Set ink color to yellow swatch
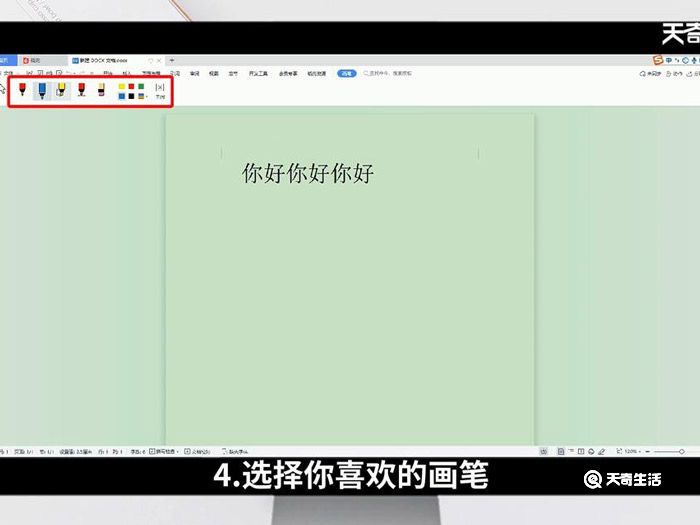 [121, 87]
